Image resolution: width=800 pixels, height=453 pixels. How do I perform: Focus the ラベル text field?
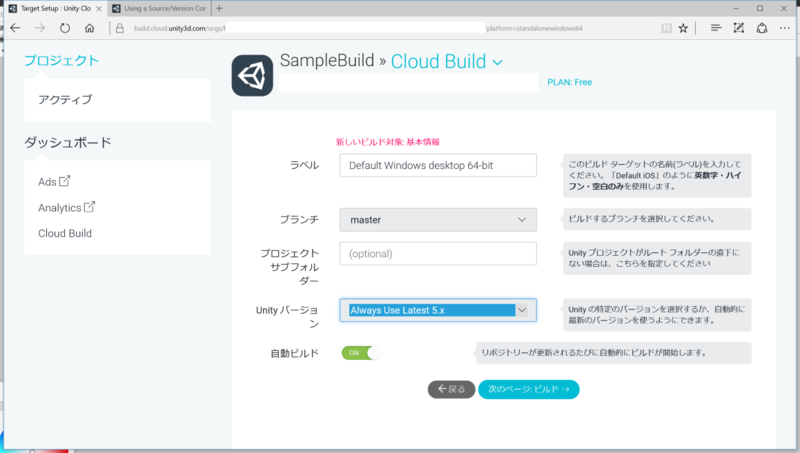tap(438, 165)
